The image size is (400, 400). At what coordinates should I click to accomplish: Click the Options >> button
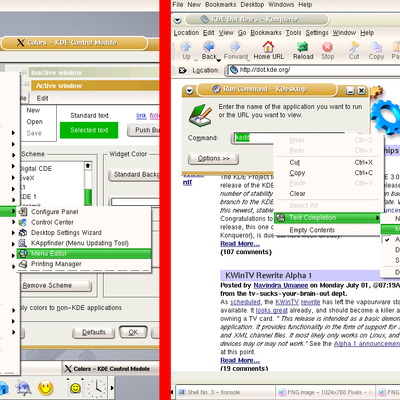pyautogui.click(x=213, y=158)
